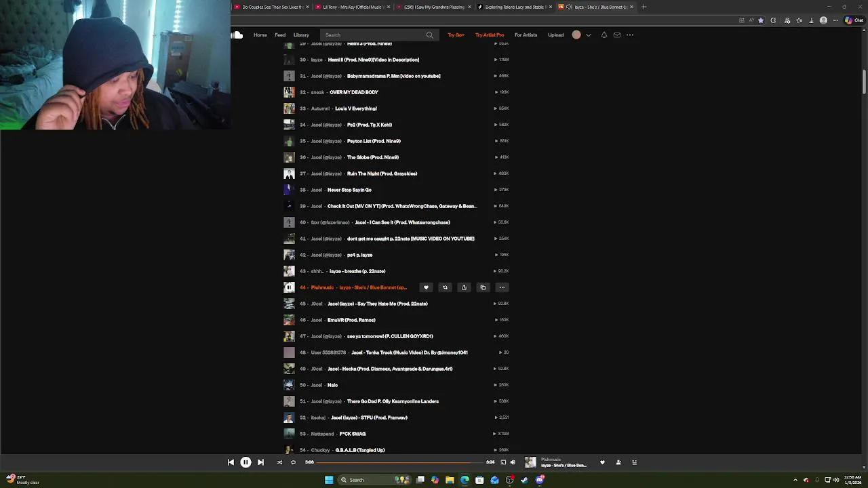Image resolution: width=868 pixels, height=488 pixels.
Task: Go to Library
Action: (301, 35)
